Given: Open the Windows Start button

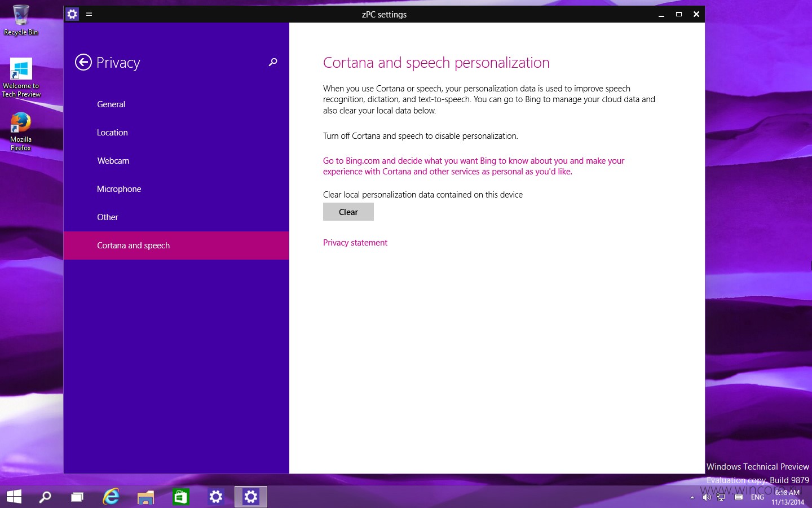Looking at the screenshot, I should [14, 497].
